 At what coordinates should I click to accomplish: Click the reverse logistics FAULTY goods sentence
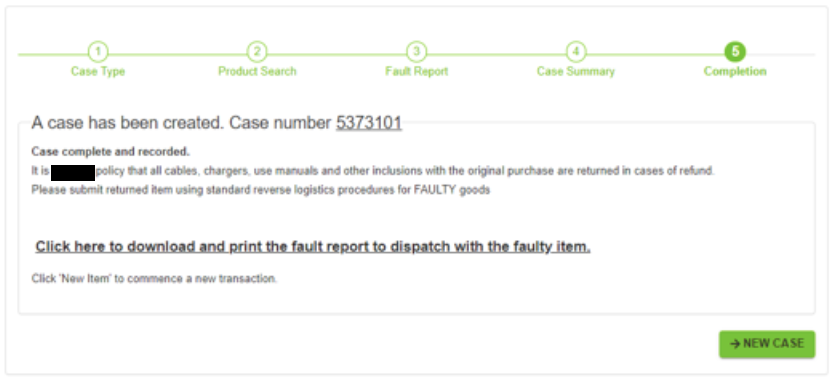pos(260,190)
